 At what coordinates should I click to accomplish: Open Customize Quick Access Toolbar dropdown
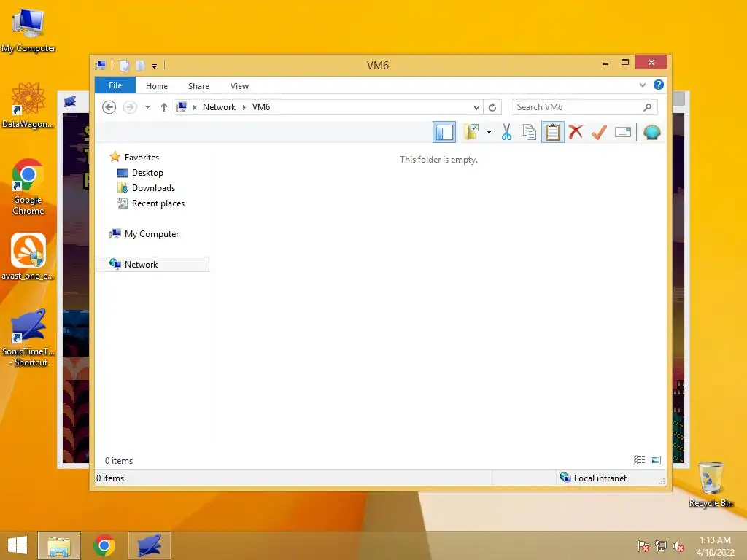155,66
